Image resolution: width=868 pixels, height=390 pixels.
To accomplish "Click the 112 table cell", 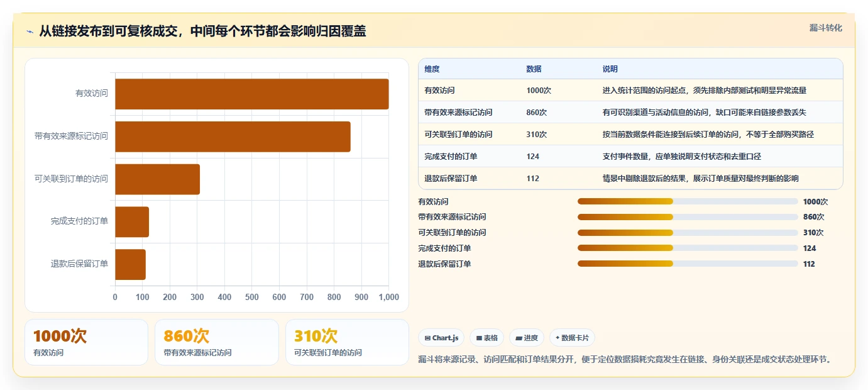I will [533, 179].
